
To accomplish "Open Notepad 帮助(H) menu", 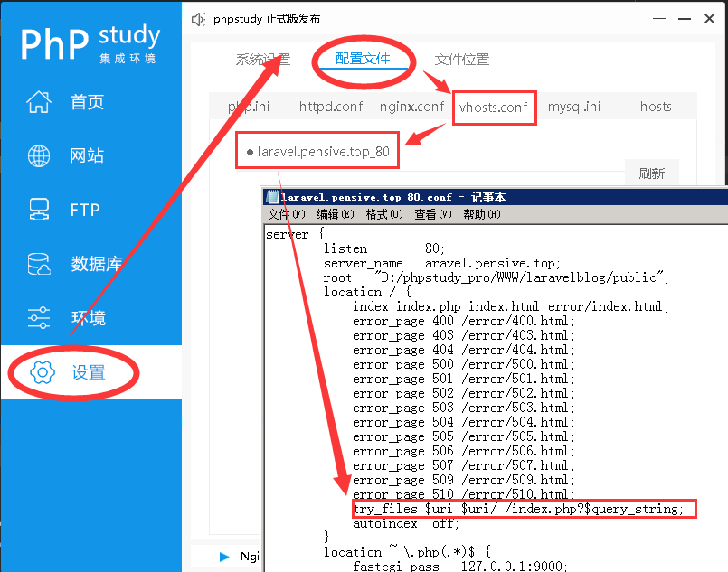I will 482,214.
